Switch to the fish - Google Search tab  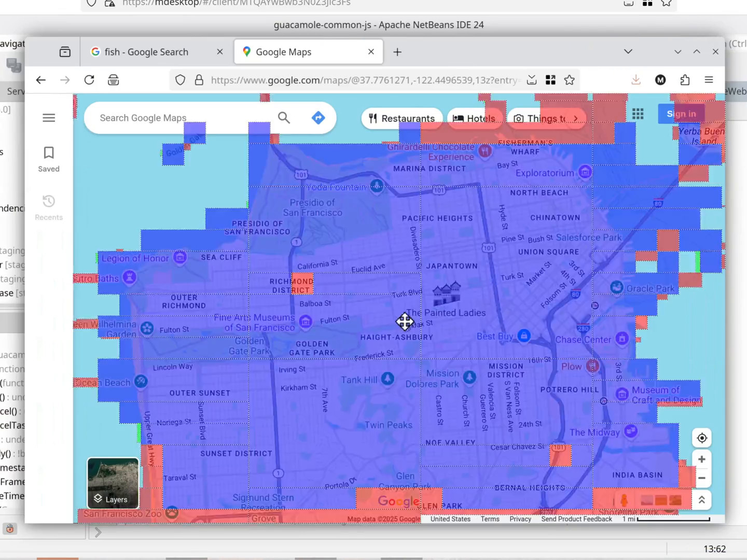[146, 52]
